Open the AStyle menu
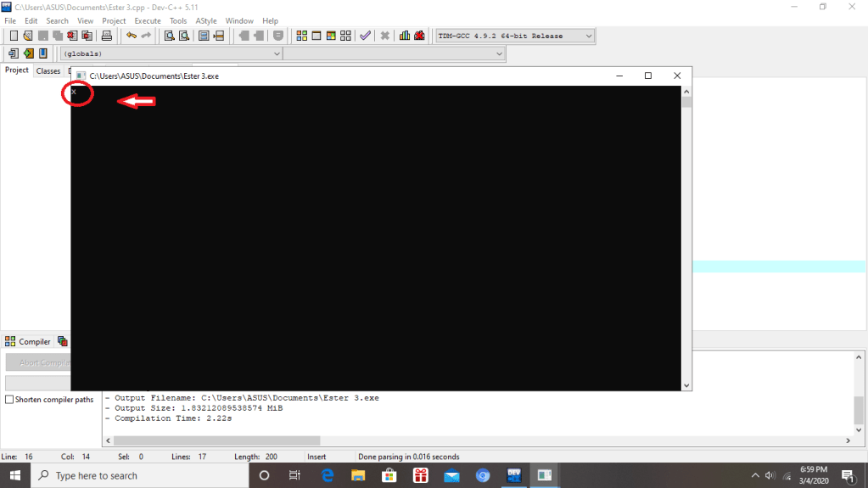This screenshot has width=868, height=488. [x=205, y=20]
